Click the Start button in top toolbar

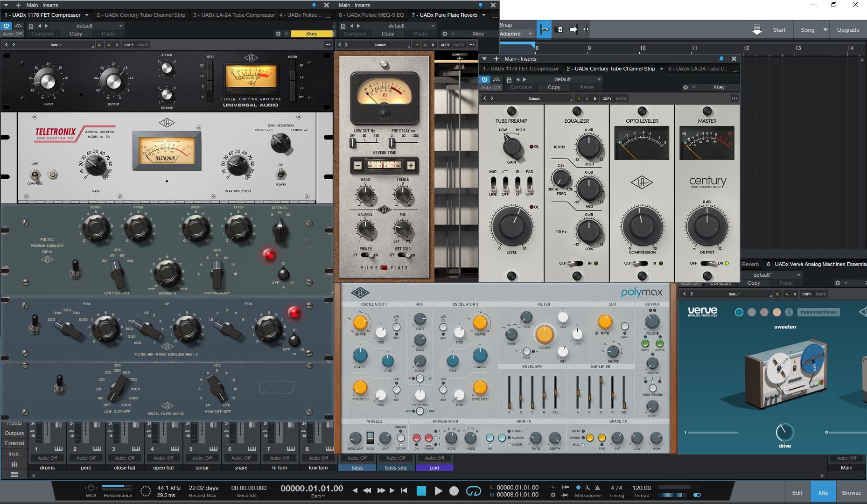779,30
